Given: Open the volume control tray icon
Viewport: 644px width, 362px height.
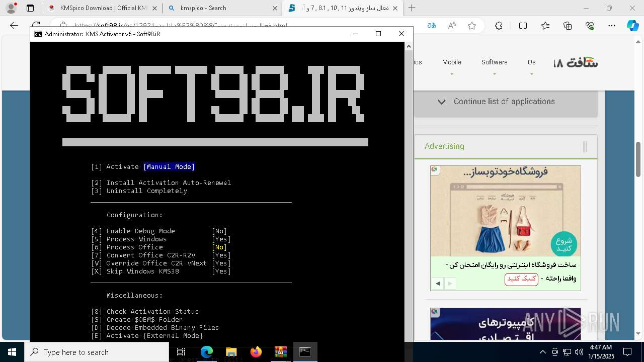Looking at the screenshot, I should pos(579,352).
